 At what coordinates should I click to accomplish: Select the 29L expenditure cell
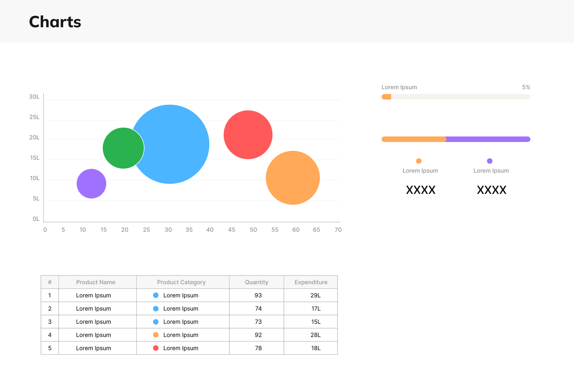pyautogui.click(x=315, y=295)
